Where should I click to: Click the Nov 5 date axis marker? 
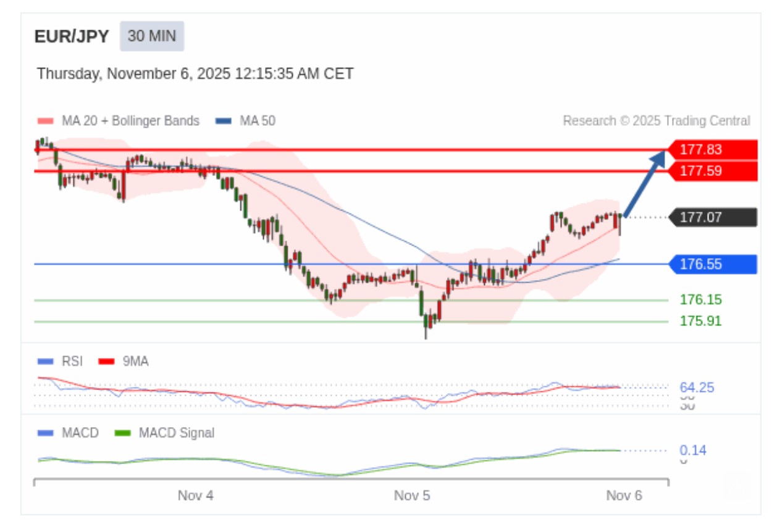pyautogui.click(x=412, y=496)
